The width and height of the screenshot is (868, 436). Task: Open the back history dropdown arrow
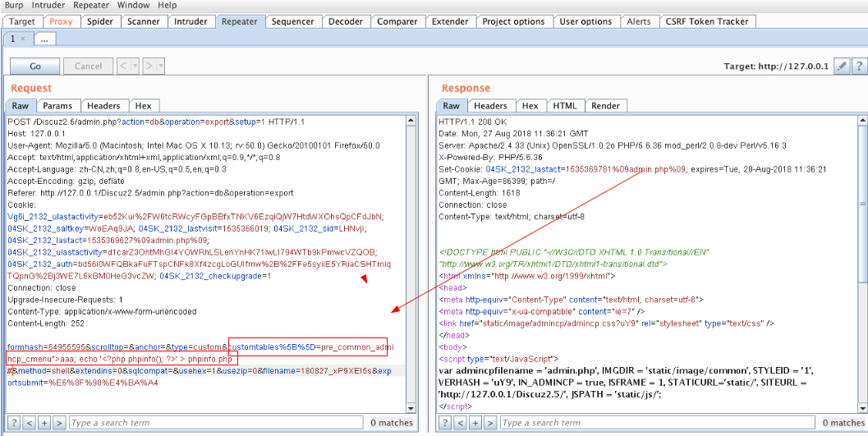(135, 66)
